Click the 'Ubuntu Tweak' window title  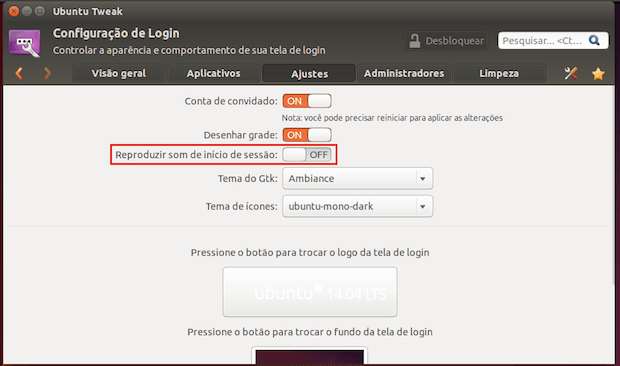point(88,11)
